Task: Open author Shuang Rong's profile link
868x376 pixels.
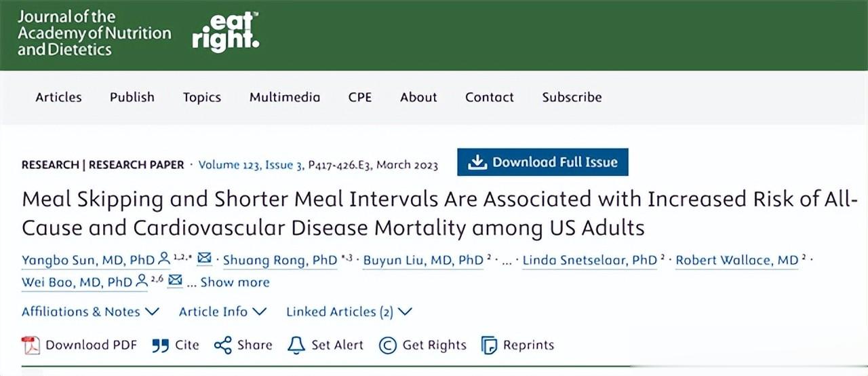Action: tap(280, 260)
